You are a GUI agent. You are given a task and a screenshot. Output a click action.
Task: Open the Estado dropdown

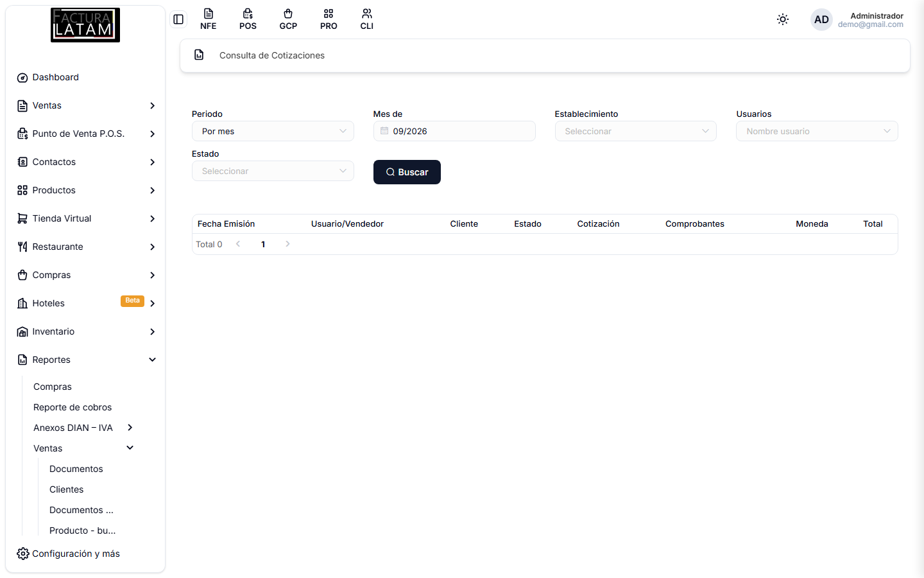coord(273,171)
